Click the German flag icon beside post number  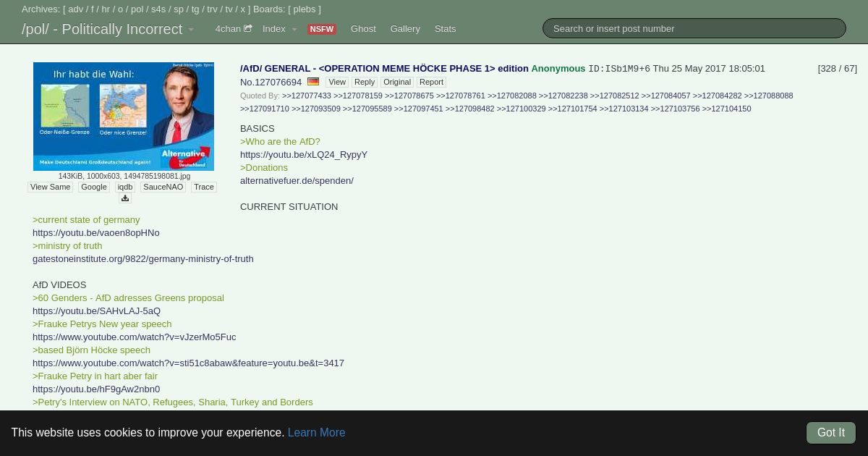pos(313,82)
